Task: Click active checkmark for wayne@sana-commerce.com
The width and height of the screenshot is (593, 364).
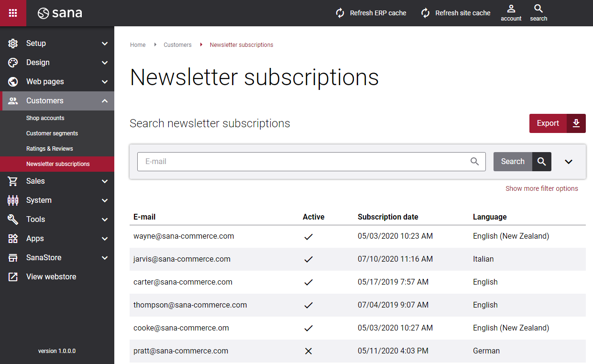Action: tap(308, 236)
